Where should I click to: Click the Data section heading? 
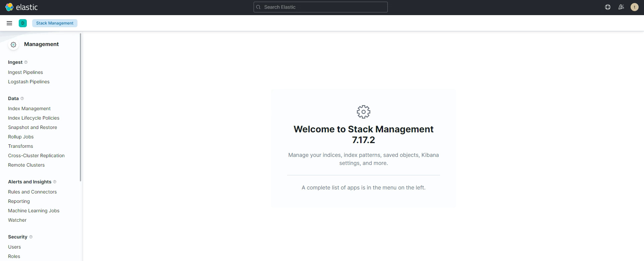(x=13, y=98)
